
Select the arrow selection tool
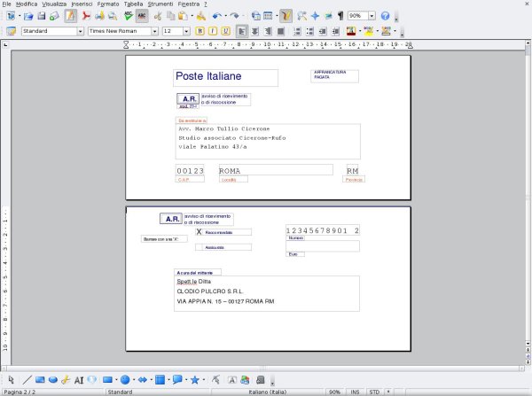pyautogui.click(x=11, y=380)
